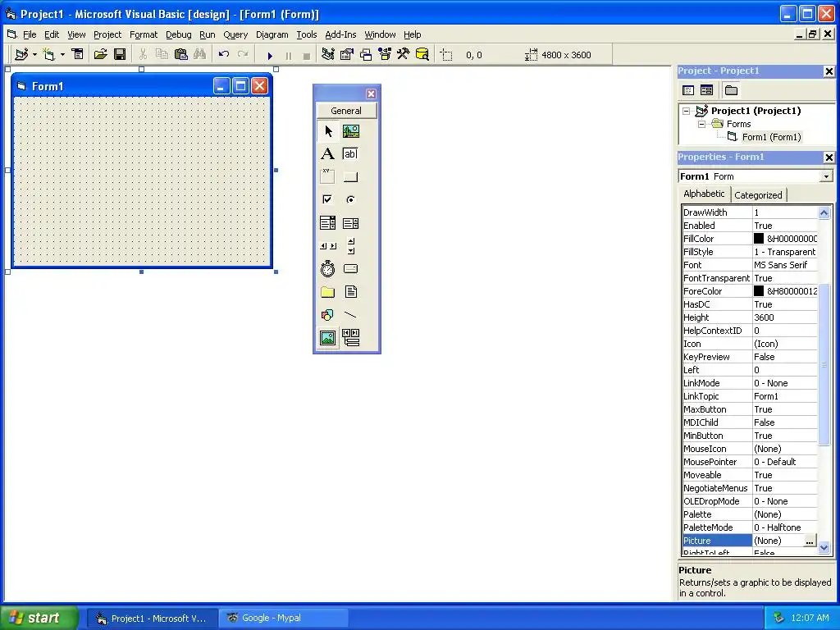Click the General button in toolbox
This screenshot has height=630, width=840.
347,111
